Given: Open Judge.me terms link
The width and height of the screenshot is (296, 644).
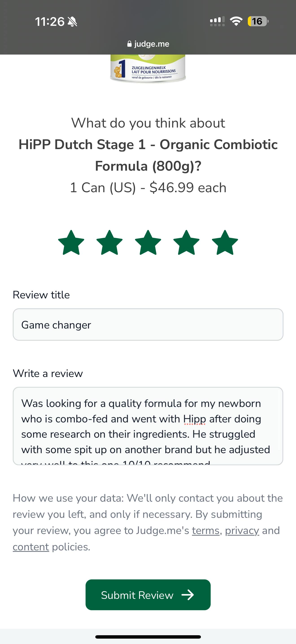Looking at the screenshot, I should pos(205,531).
